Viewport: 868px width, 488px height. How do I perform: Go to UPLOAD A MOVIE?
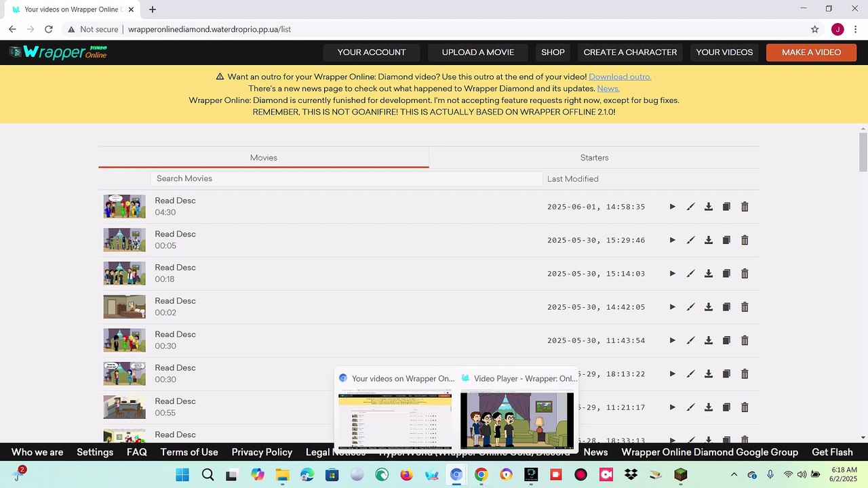tap(478, 52)
